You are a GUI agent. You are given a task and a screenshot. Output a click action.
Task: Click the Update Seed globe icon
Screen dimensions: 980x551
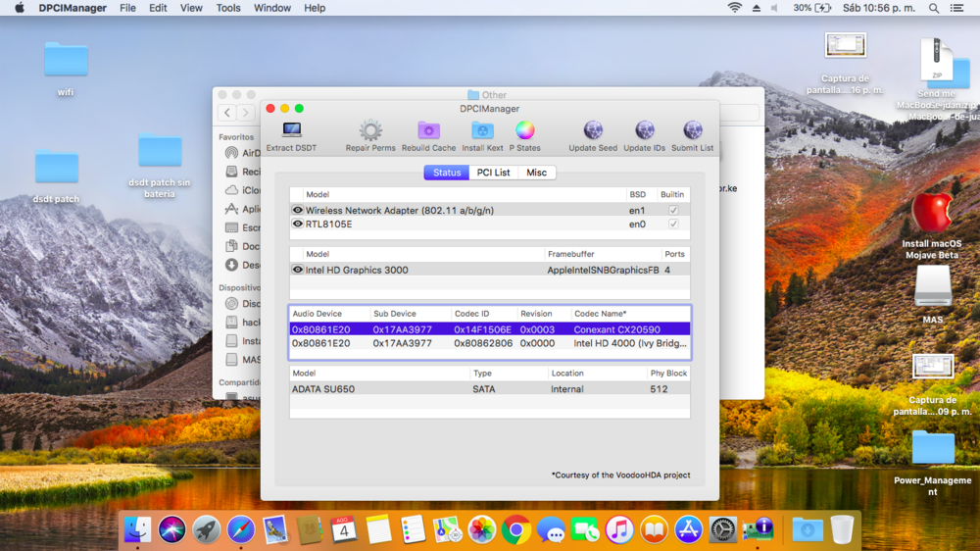[x=593, y=130]
